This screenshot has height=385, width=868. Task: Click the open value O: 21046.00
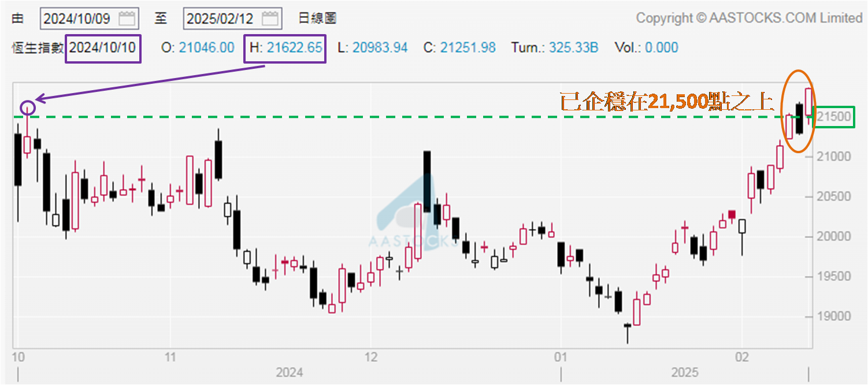[198, 47]
